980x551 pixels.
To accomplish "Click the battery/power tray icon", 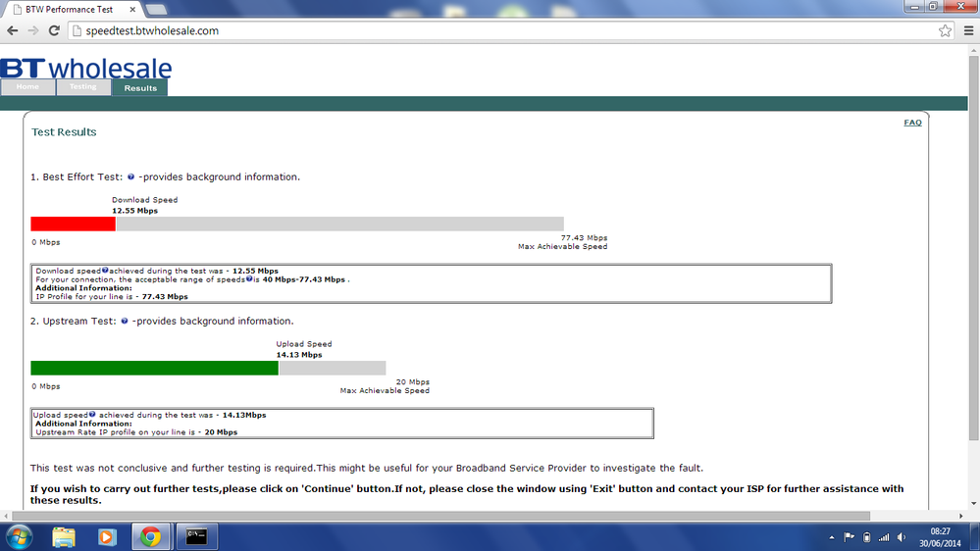I will coord(866,537).
